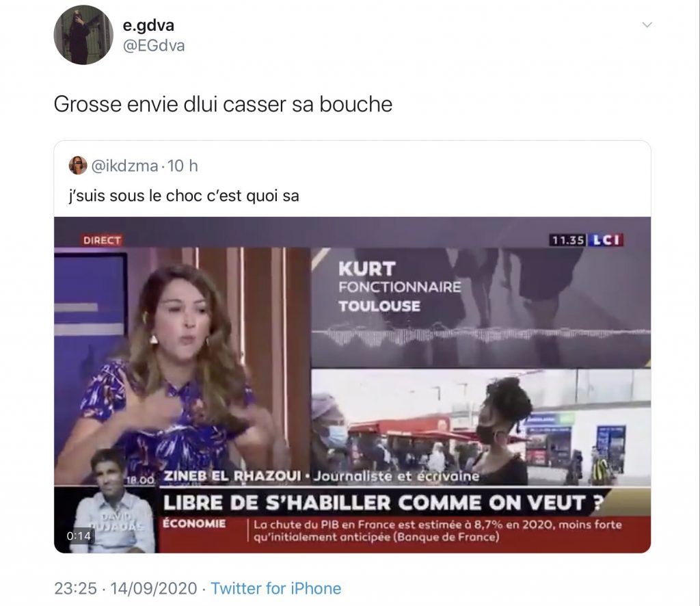This screenshot has width=700, height=606.
Task: Click the ÉCONOMIE ticker label
Action: (194, 523)
